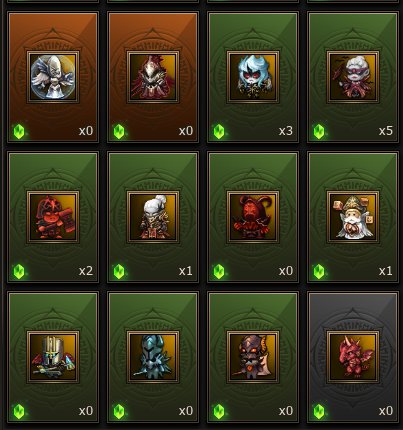Open the gray card containing the red dragon
The height and width of the screenshot is (430, 403).
click(x=353, y=357)
